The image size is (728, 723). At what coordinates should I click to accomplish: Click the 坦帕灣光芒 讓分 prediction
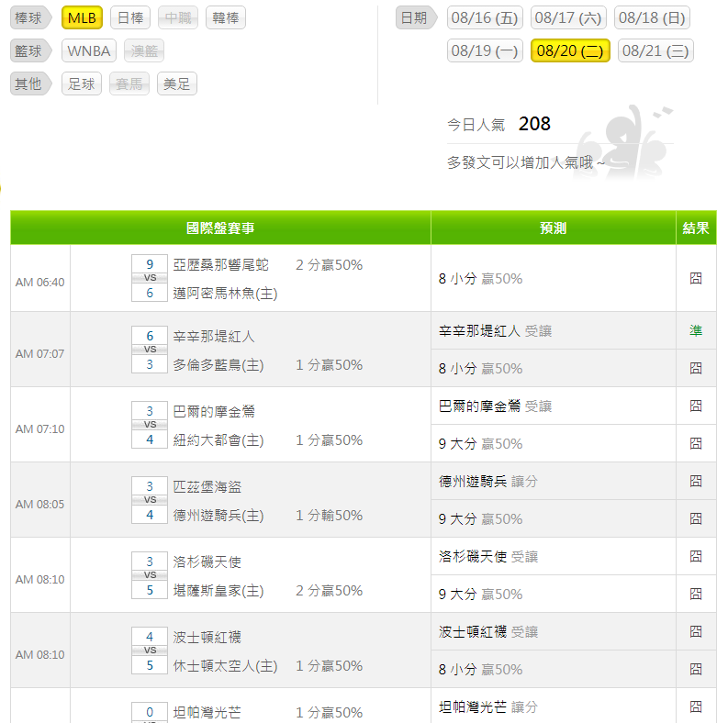click(488, 706)
